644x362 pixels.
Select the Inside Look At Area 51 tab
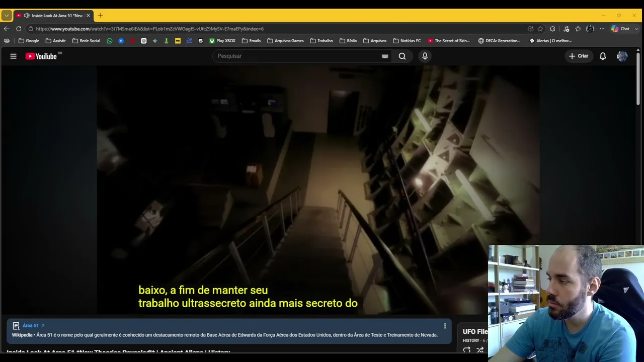click(53, 16)
